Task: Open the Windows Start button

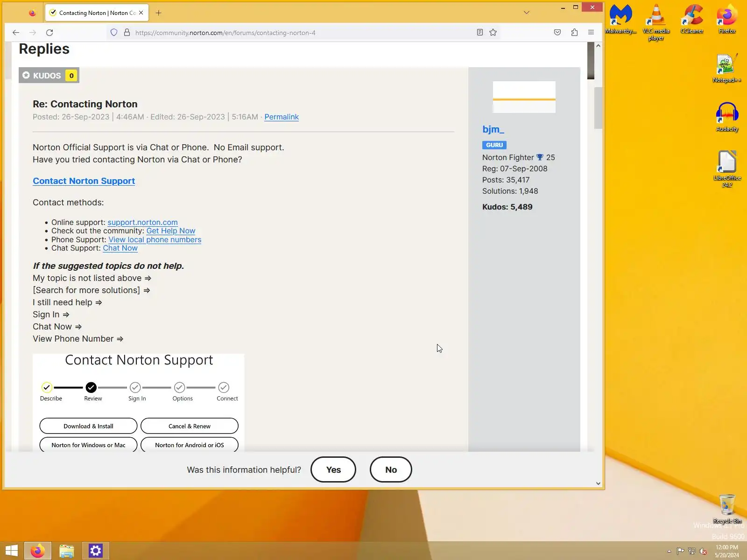Action: click(11, 551)
